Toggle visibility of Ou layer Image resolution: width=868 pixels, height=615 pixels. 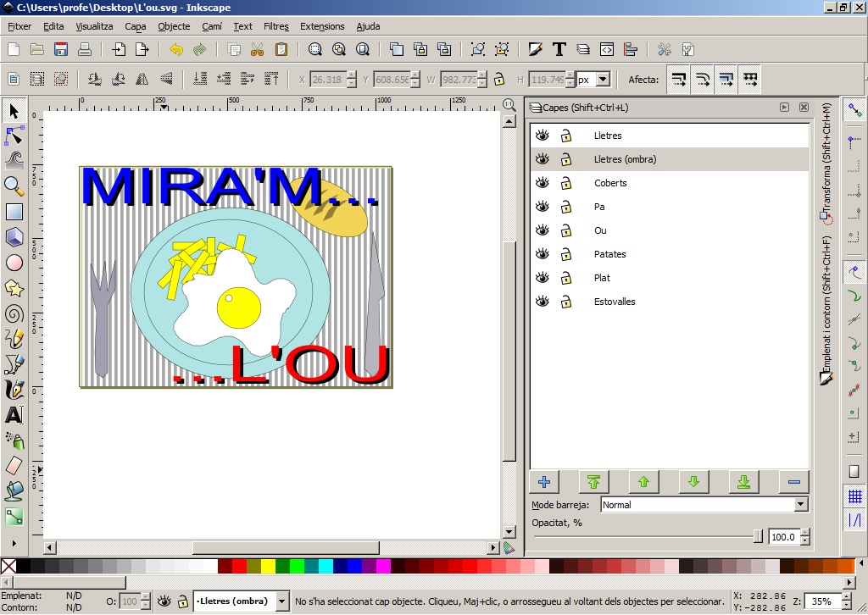(542, 230)
